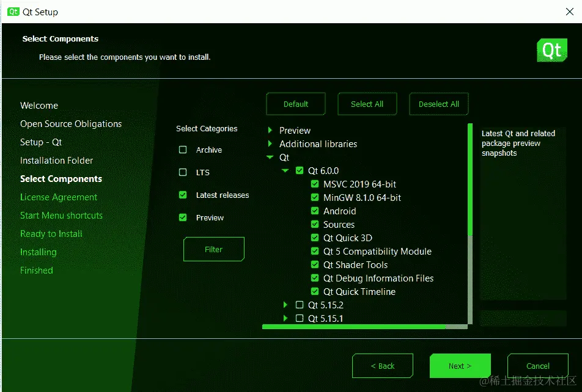Select the Ready to Install step

pyautogui.click(x=51, y=234)
